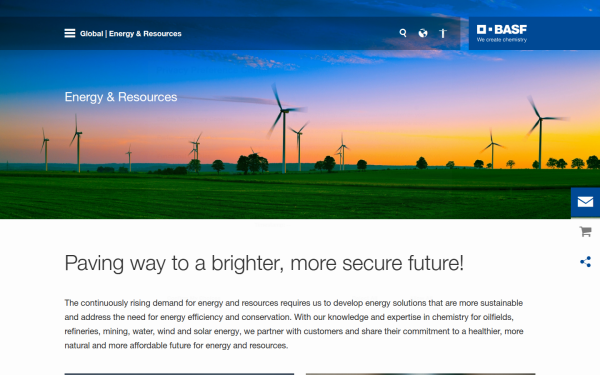Open the hamburger navigation menu

click(x=70, y=33)
